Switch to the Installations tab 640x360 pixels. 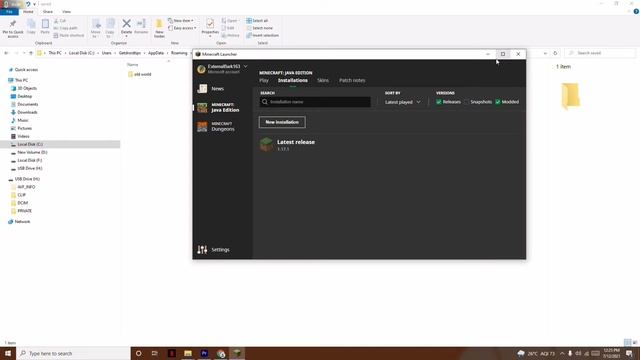(293, 80)
